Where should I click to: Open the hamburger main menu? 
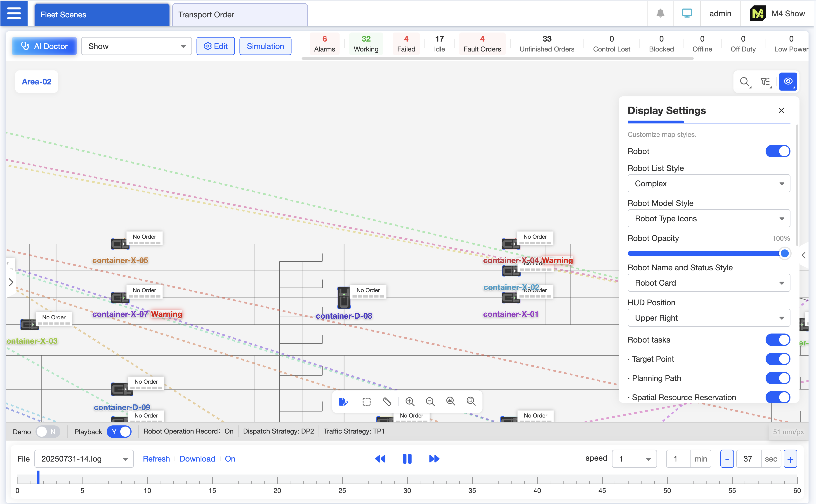(14, 14)
